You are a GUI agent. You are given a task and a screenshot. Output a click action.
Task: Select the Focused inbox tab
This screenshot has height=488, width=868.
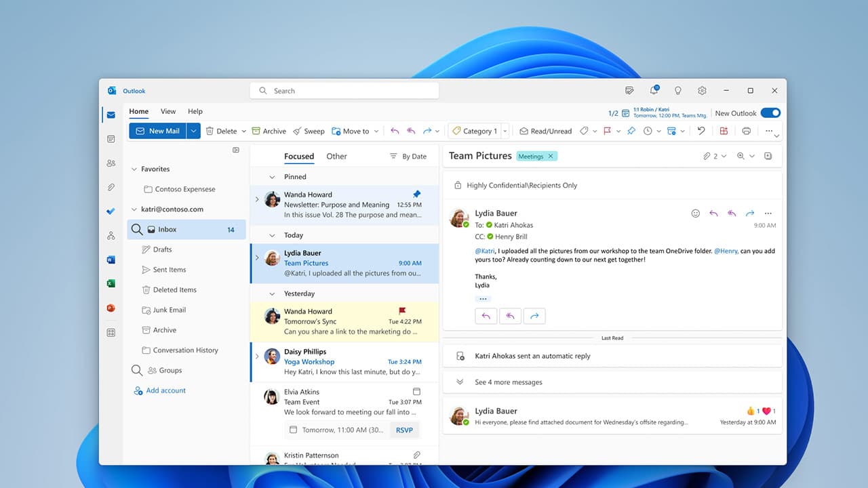tap(299, 156)
